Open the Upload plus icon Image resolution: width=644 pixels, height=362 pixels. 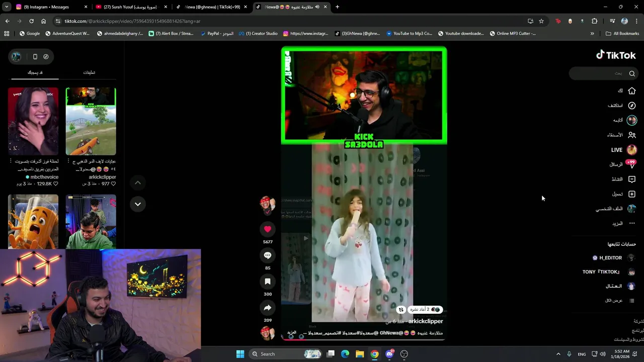[632, 194]
